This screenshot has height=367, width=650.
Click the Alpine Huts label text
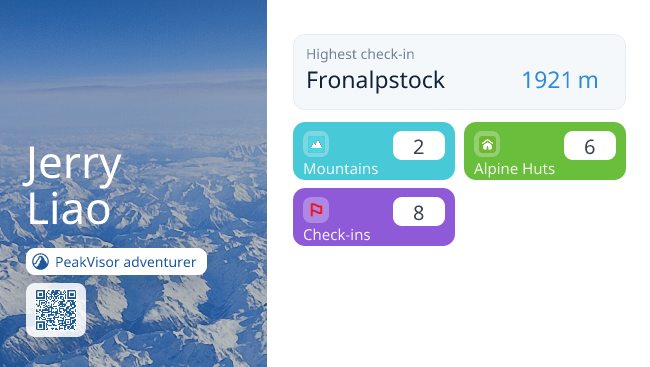point(514,169)
